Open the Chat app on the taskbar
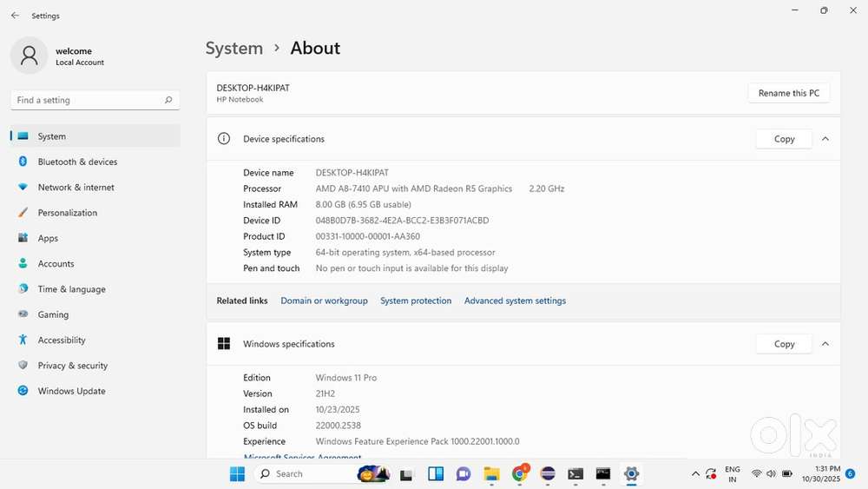Viewport: 868px width, 489px height. click(464, 474)
